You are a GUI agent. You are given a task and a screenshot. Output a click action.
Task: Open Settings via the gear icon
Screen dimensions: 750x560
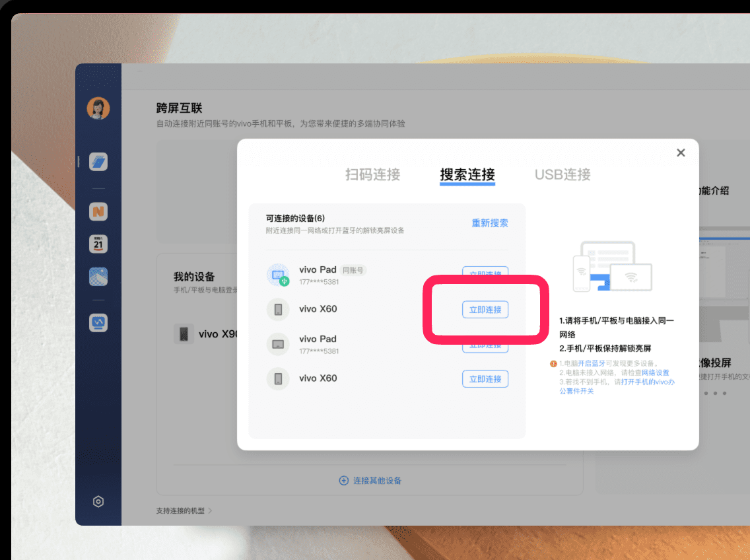coord(98,502)
